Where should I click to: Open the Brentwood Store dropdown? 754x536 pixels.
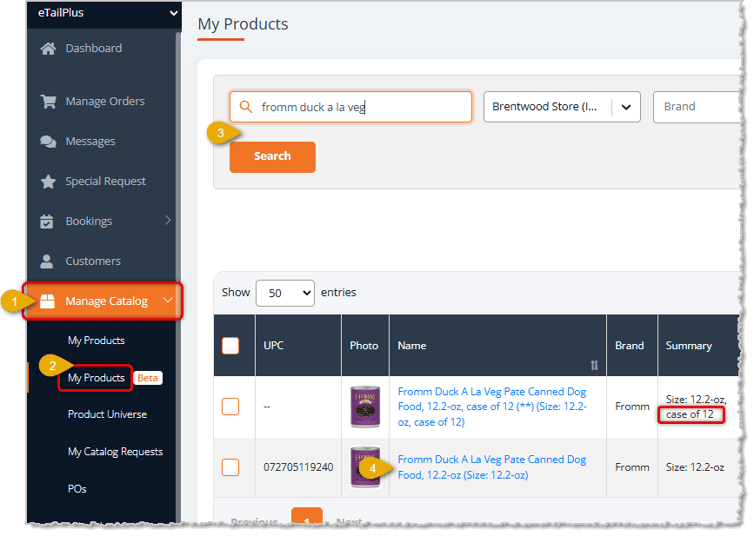coord(562,107)
